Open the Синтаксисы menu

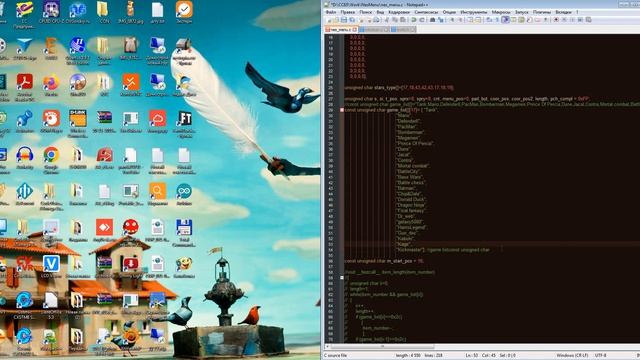427,12
